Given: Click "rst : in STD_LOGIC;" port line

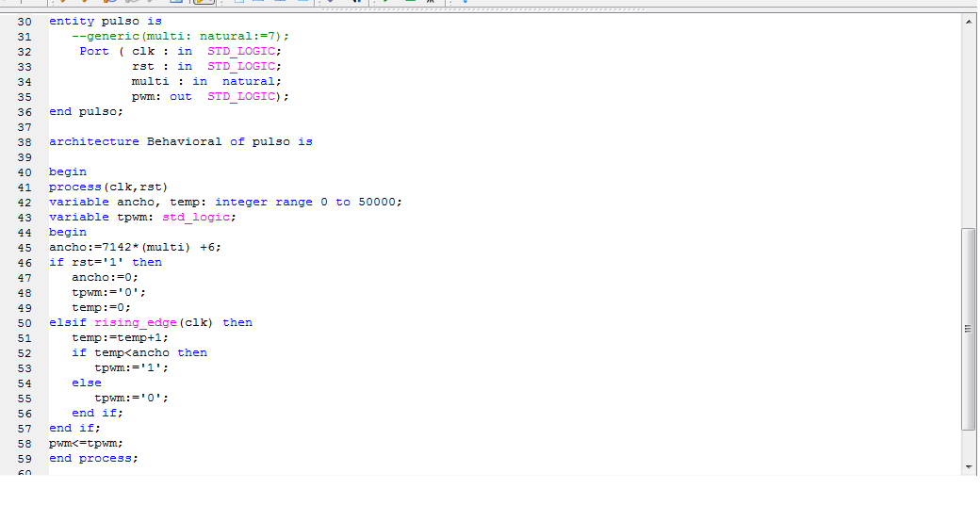Looking at the screenshot, I should click(207, 66).
